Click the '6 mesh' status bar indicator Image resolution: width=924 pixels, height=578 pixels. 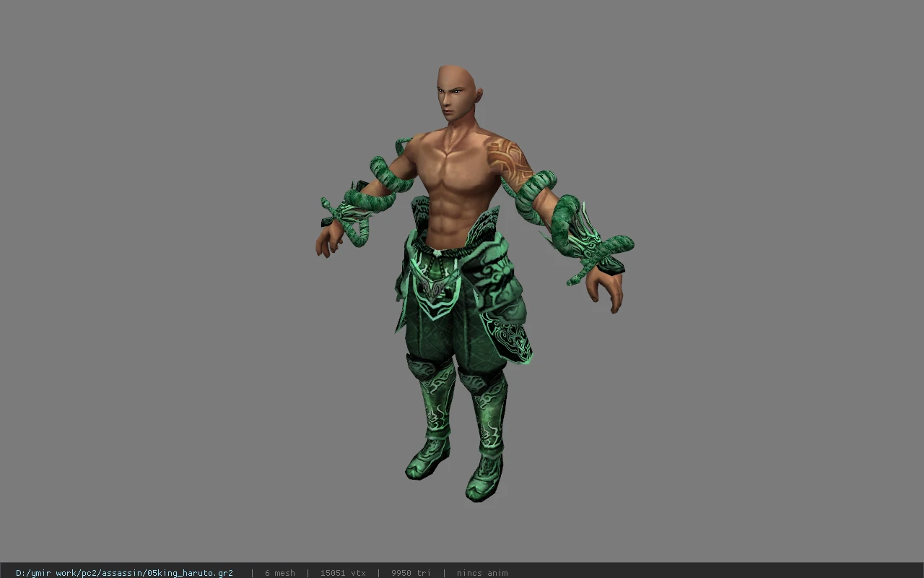[279, 573]
